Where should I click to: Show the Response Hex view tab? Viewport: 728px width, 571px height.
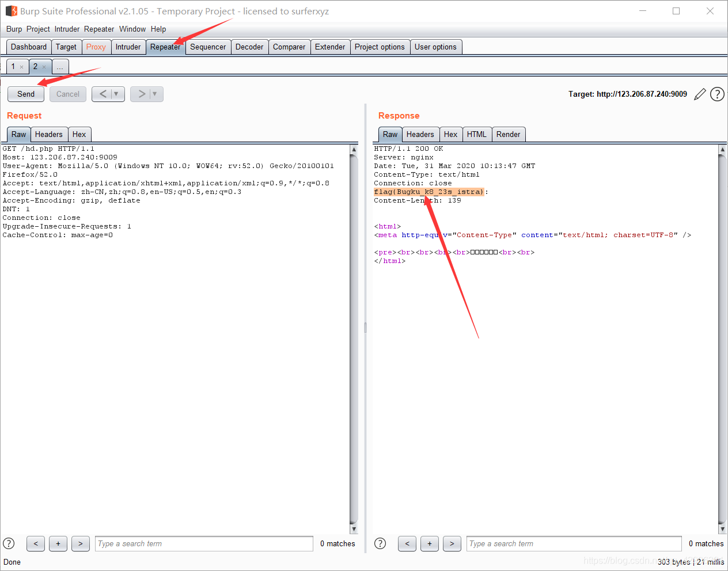(x=451, y=134)
